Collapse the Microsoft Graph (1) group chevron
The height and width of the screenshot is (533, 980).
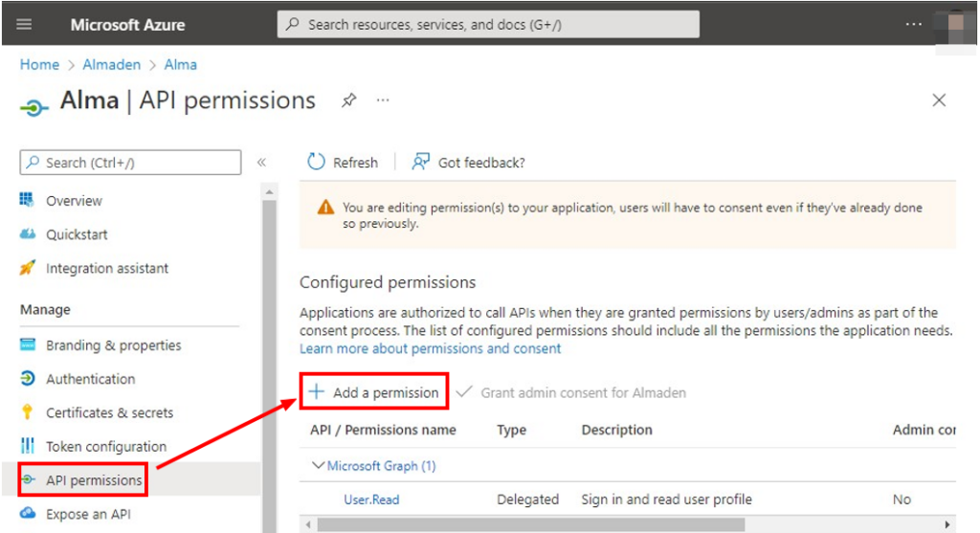(318, 465)
